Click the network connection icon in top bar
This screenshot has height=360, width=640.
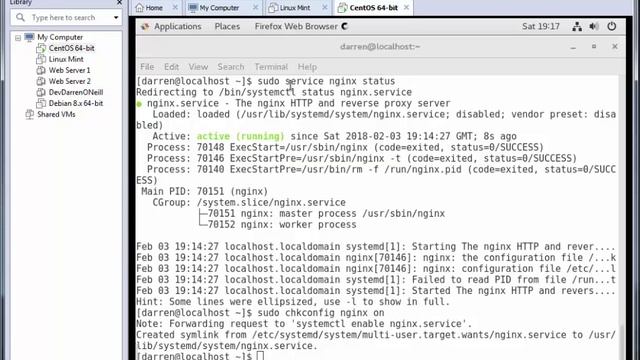pyautogui.click(x=577, y=27)
